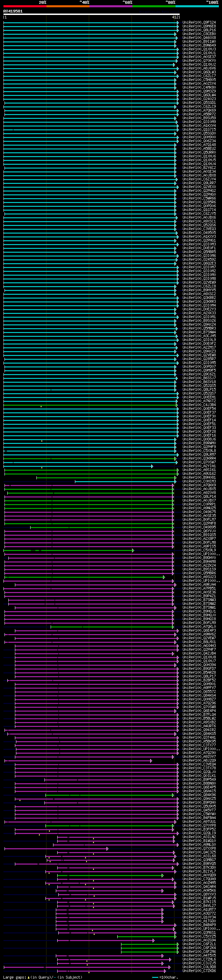Open hit UniRef100_C6ZLC7
This screenshot has height=980, width=222.
[x=199, y=76]
